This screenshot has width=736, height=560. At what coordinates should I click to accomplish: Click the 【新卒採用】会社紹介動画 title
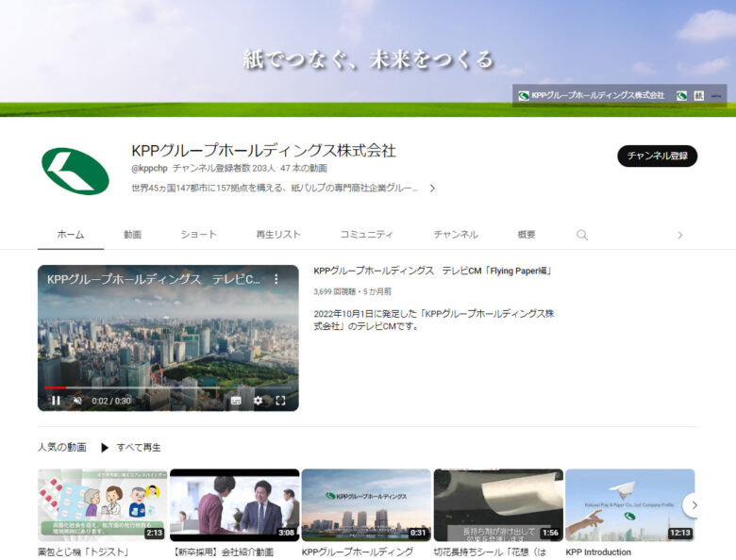pos(223,552)
